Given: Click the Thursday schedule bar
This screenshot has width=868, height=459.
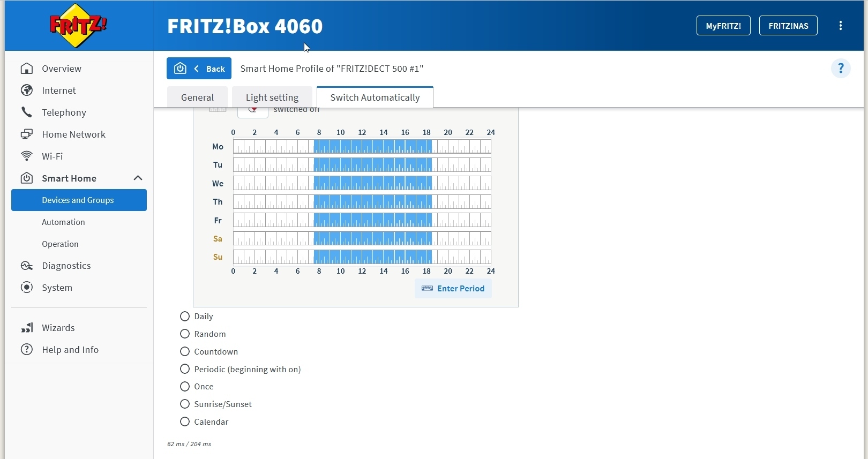Looking at the screenshot, I should [x=362, y=202].
